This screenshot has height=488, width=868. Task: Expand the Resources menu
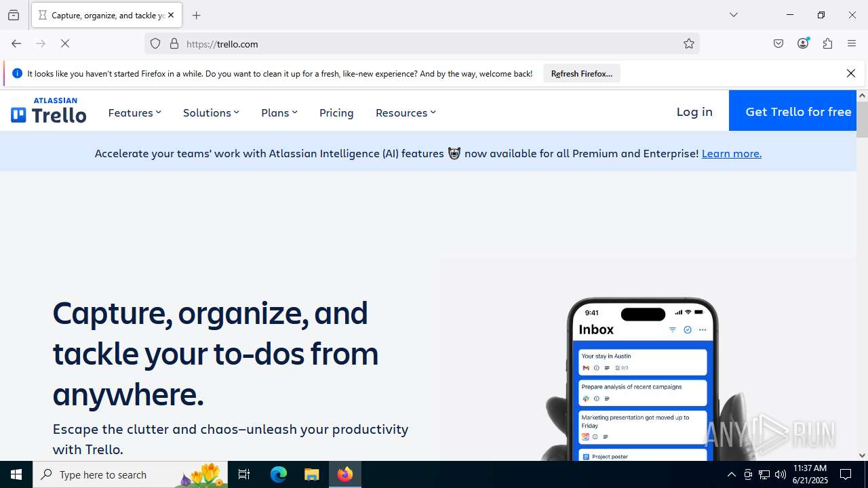[406, 113]
